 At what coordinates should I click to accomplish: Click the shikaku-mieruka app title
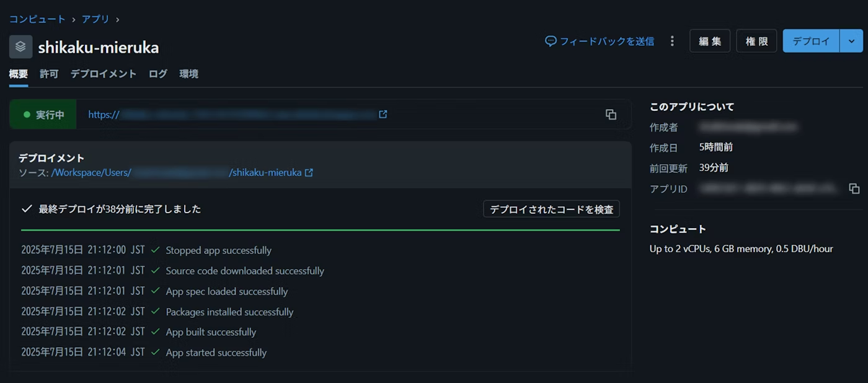click(99, 47)
